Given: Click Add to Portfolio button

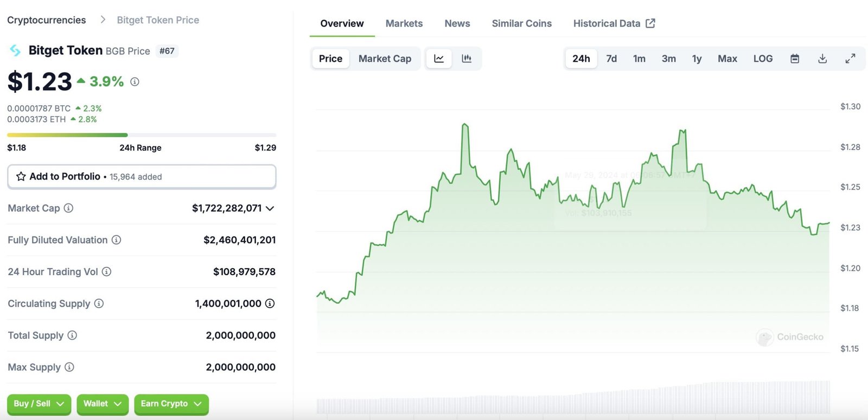Looking at the screenshot, I should [142, 177].
